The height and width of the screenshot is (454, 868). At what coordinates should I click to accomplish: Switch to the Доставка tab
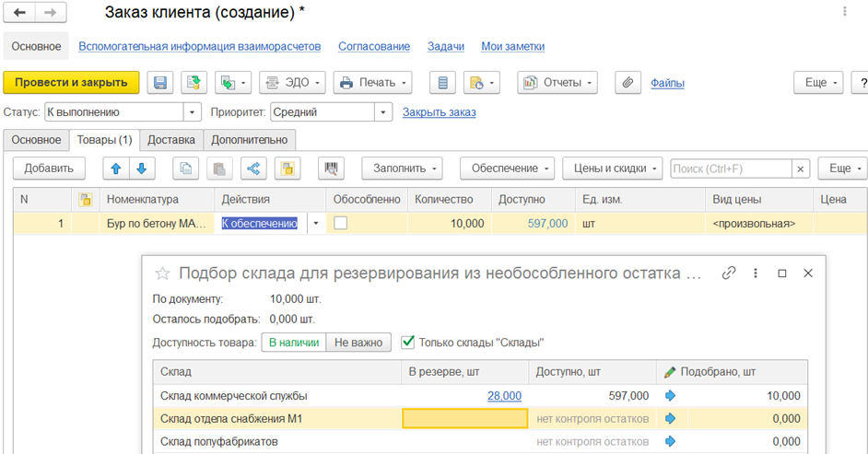(171, 140)
